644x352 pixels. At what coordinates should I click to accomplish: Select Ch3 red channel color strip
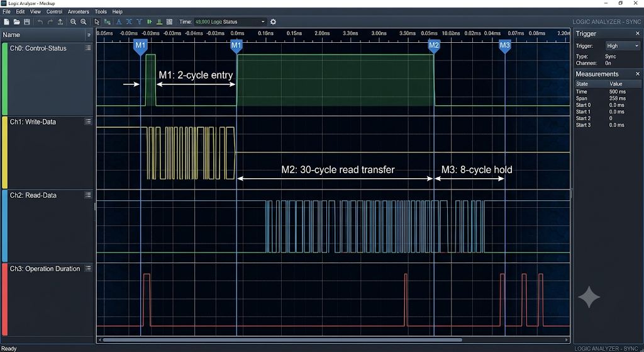[x=4, y=299]
